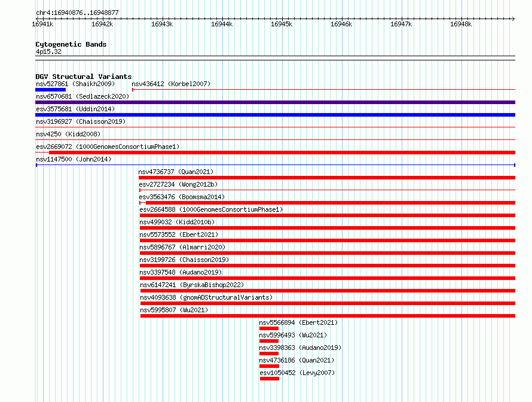532x402 pixels.
Task: Open nsv4736737 (Quan2021) variant label
Action: tap(176, 172)
